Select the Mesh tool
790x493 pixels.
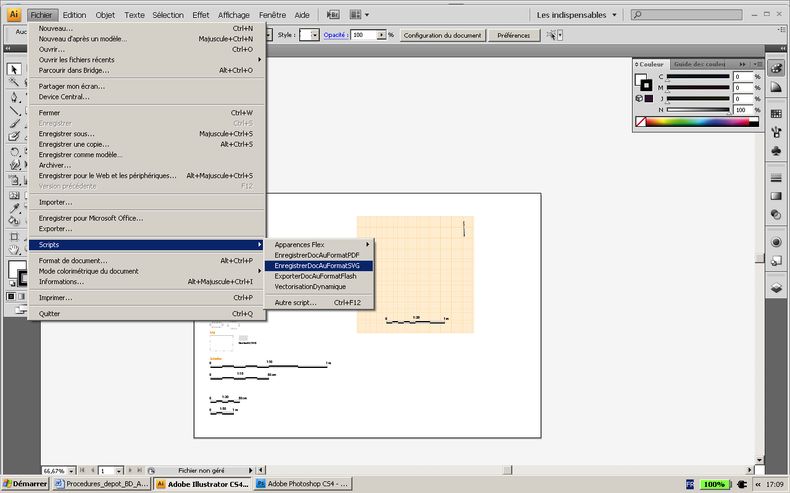point(14,195)
